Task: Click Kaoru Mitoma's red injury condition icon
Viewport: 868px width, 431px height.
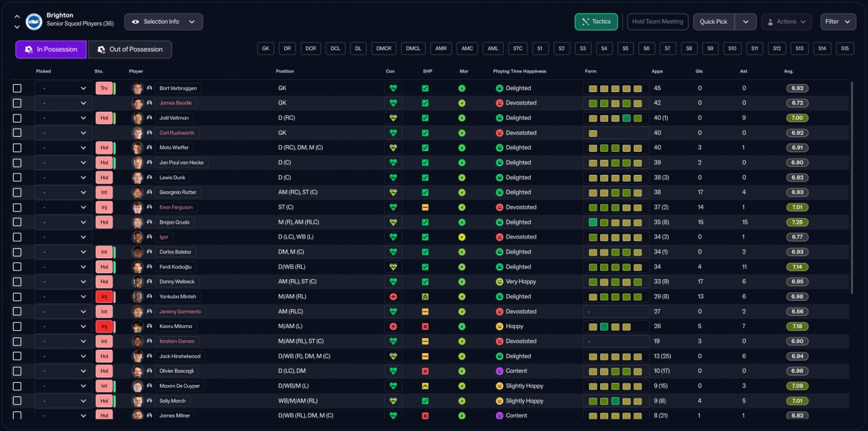Action: (x=393, y=327)
